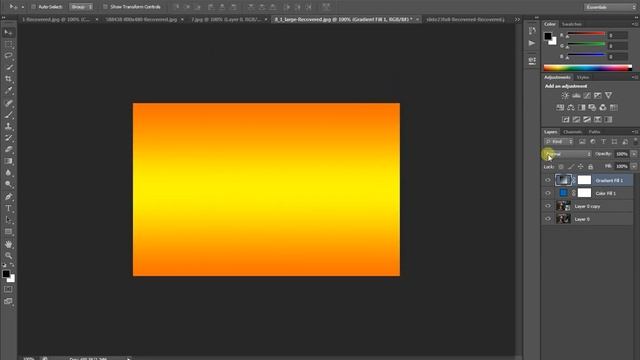The image size is (640, 360).
Task: Select the Crop tool
Action: pos(9,79)
